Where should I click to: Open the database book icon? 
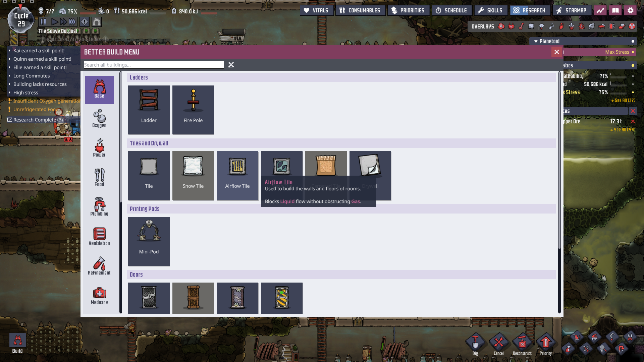click(x=615, y=10)
